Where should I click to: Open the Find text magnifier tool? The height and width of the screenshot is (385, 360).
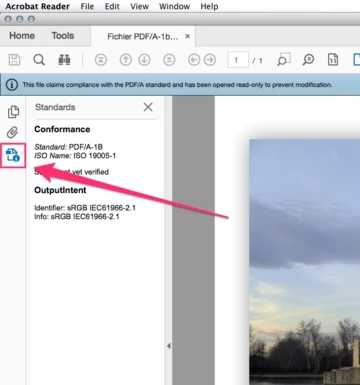(x=39, y=60)
